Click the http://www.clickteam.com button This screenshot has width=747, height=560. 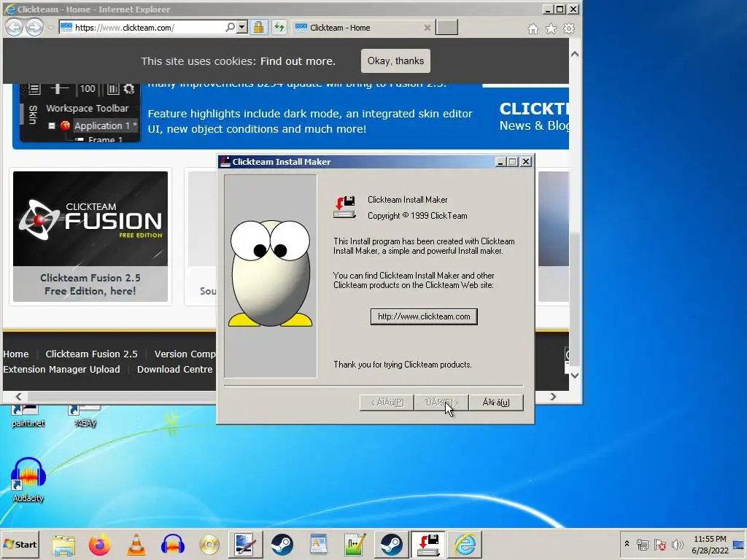coord(424,316)
